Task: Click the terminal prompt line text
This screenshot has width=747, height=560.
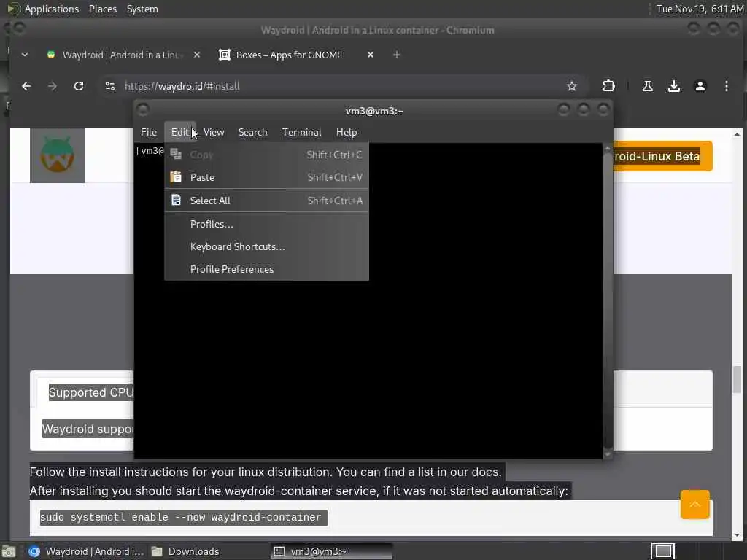Action: [150, 151]
